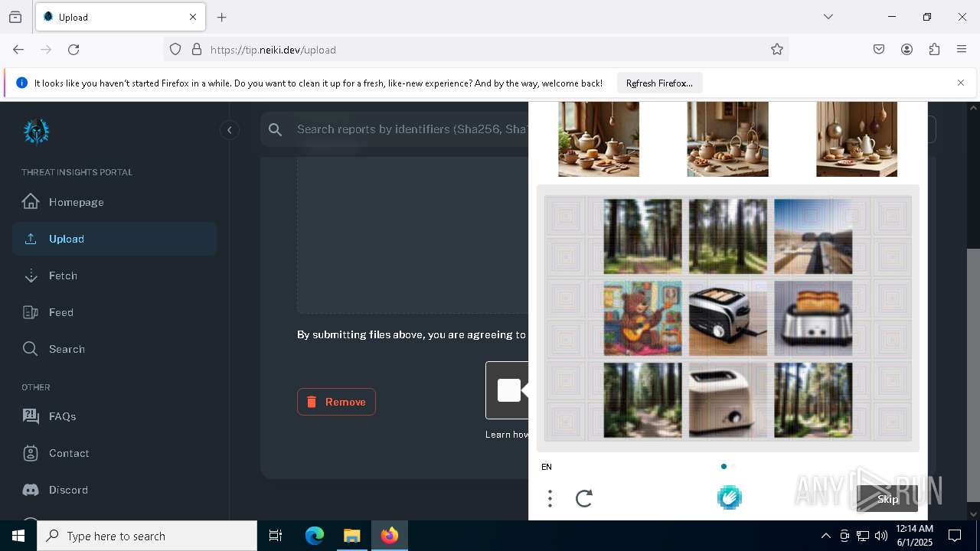The height and width of the screenshot is (551, 980).
Task: Collapse the sidebar with the chevron button
Action: click(230, 130)
